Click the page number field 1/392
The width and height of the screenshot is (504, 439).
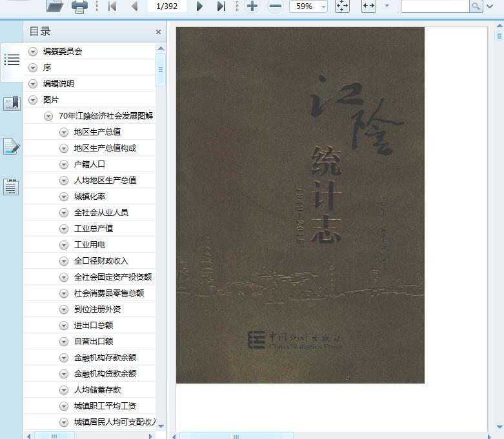167,6
